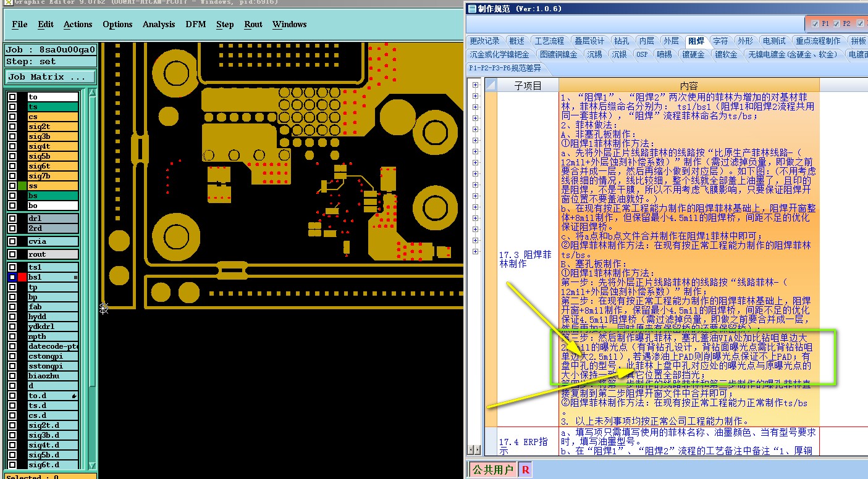Click the edit marker on to.d layer

click(x=74, y=396)
